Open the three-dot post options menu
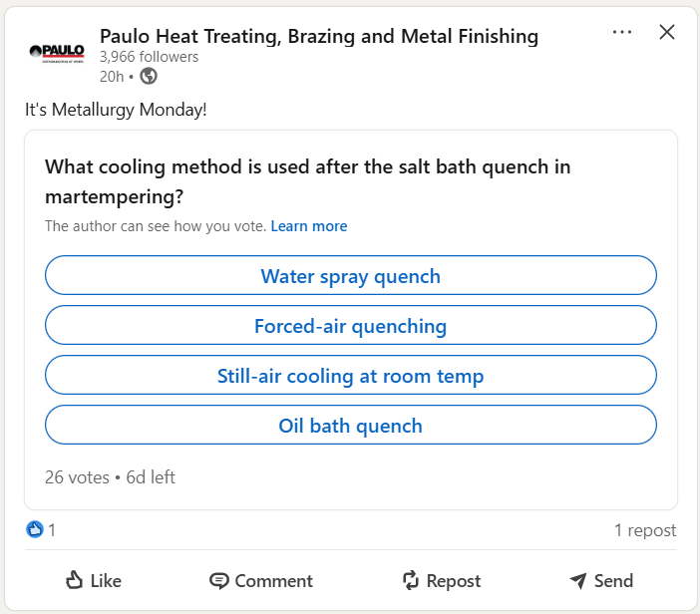 pos(622,33)
